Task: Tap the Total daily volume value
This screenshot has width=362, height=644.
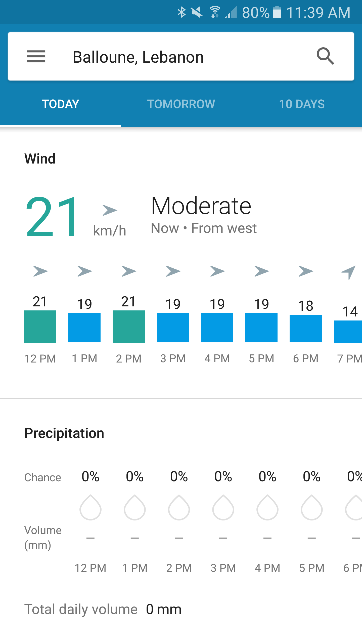Action: click(163, 609)
